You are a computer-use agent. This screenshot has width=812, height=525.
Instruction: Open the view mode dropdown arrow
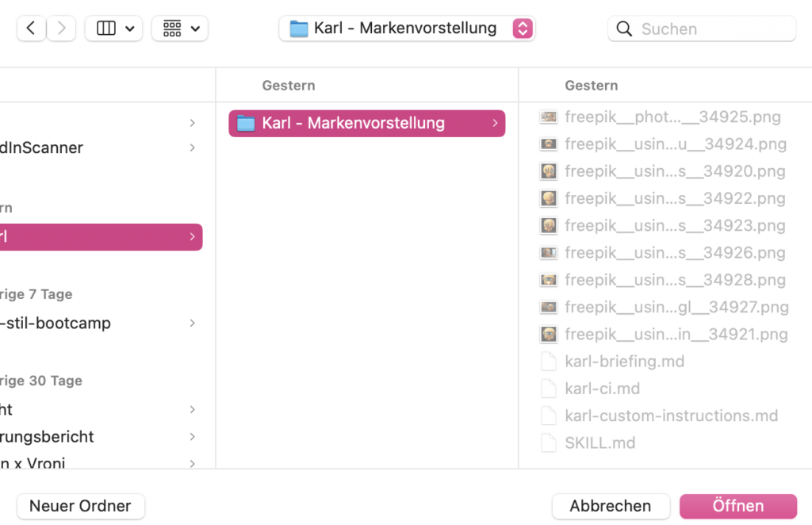130,29
